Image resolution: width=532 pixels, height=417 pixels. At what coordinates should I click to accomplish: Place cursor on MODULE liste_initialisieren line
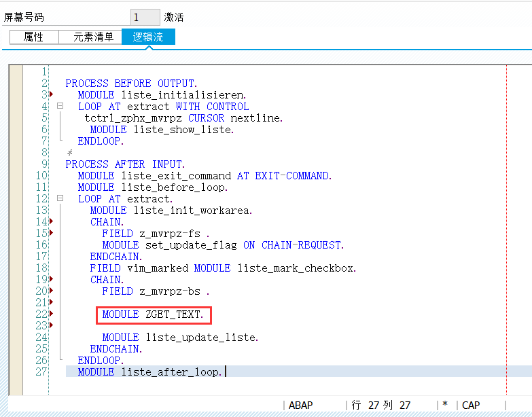pos(162,95)
